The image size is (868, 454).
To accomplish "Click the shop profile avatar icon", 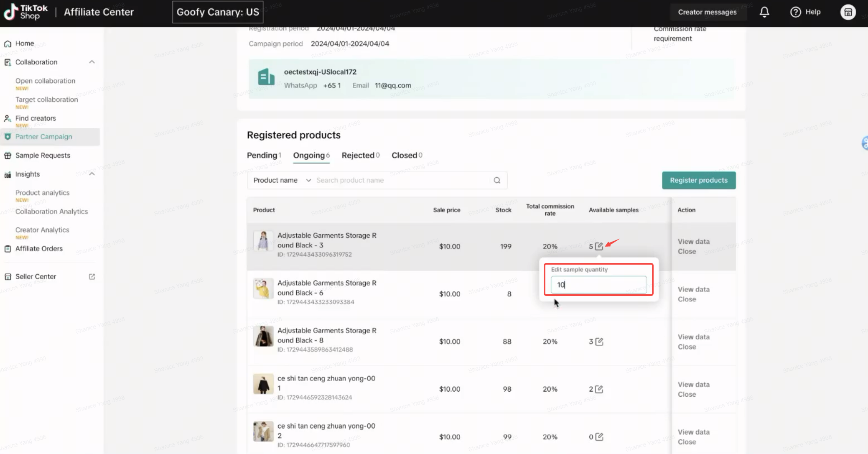I will click(x=848, y=12).
